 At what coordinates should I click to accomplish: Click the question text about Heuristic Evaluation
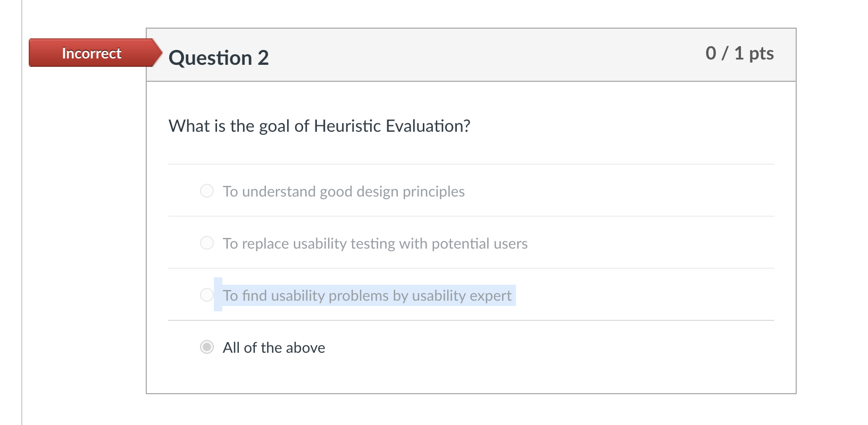(x=319, y=126)
